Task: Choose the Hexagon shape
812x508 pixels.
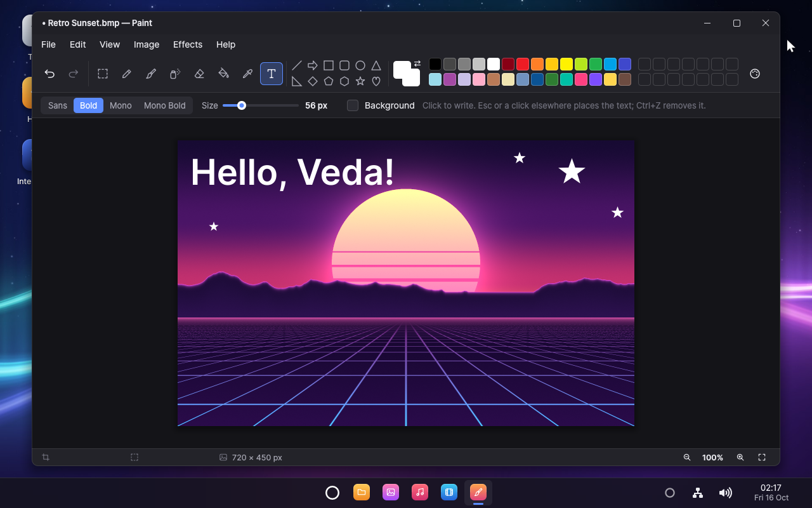Action: click(344, 81)
